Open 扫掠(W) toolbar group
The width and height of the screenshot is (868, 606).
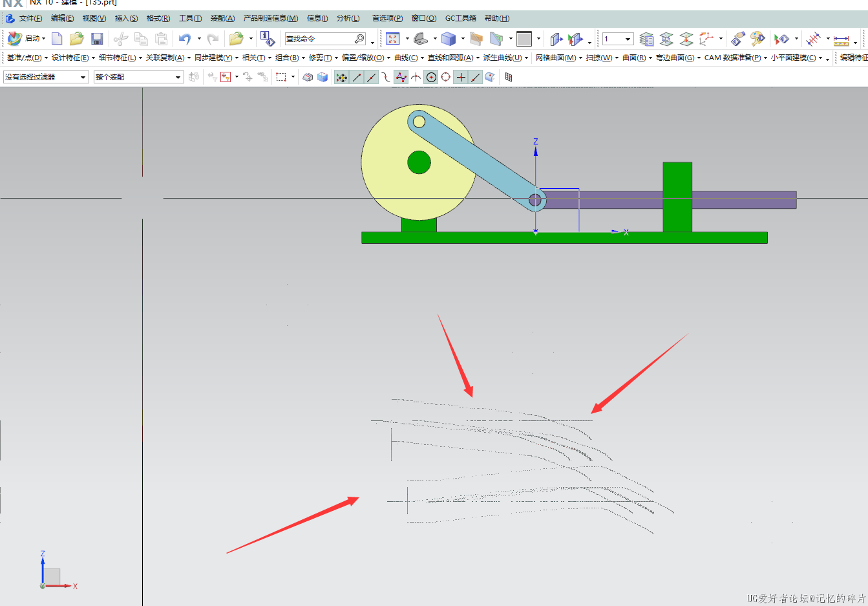tap(602, 58)
